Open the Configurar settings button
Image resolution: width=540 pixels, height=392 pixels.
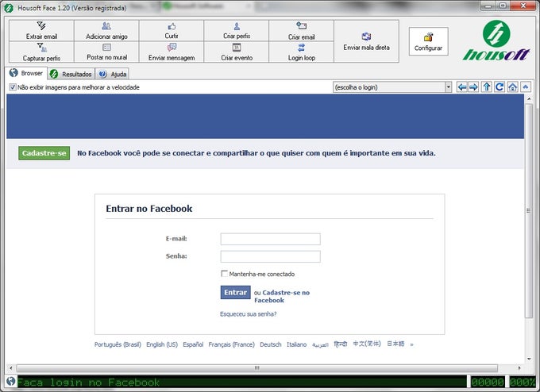pos(428,41)
